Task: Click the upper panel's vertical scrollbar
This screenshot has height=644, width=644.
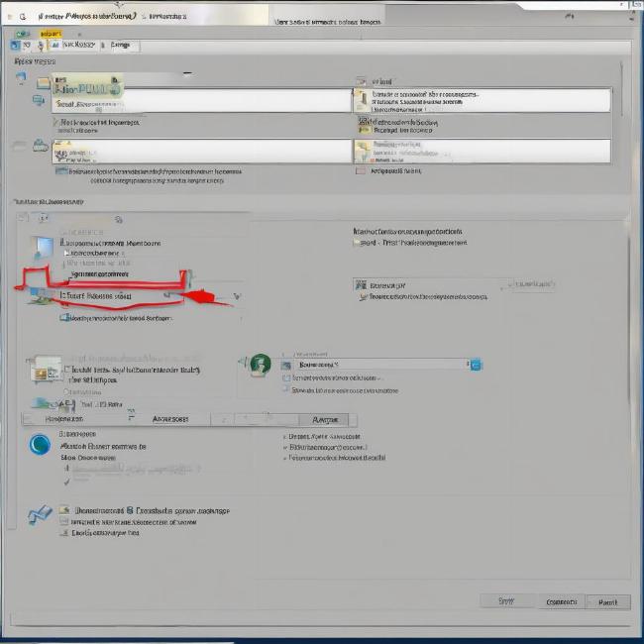Action: (x=622, y=89)
